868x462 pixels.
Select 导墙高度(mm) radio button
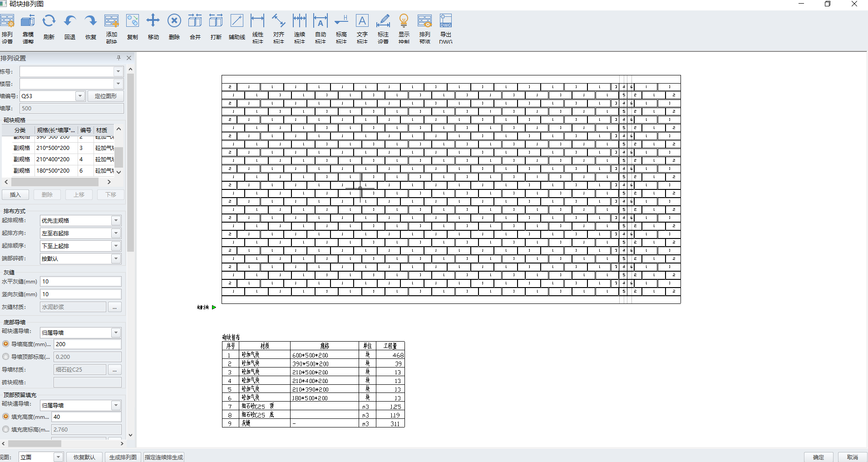tap(6, 344)
